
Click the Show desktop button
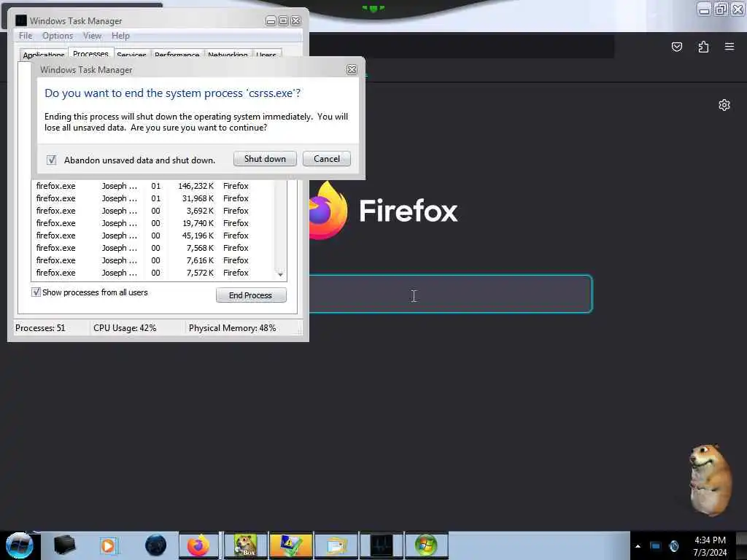(741, 545)
